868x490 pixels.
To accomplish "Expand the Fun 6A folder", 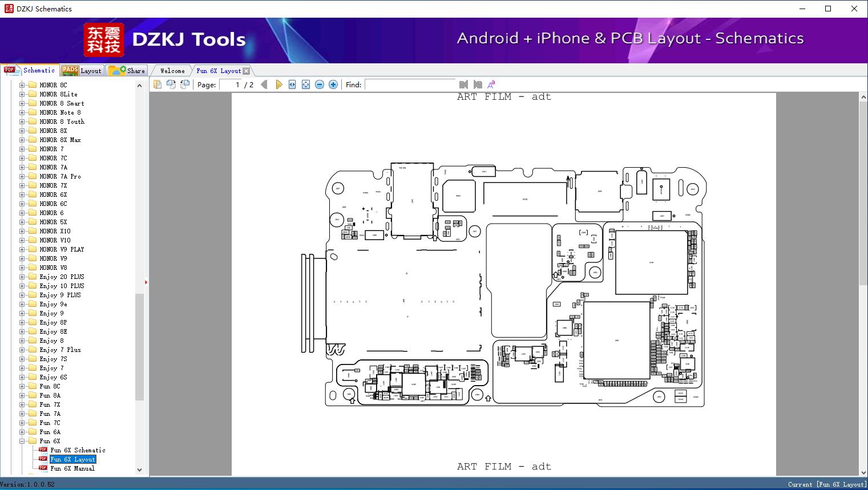I will pos(22,432).
